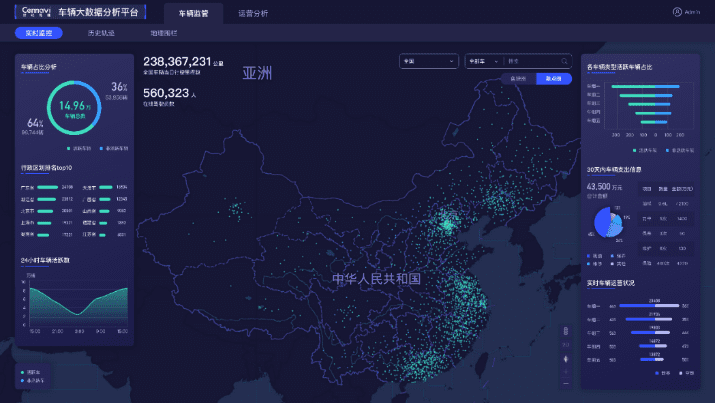Click the Admin user avatar icon
This screenshot has width=715, height=403.
[x=677, y=12]
